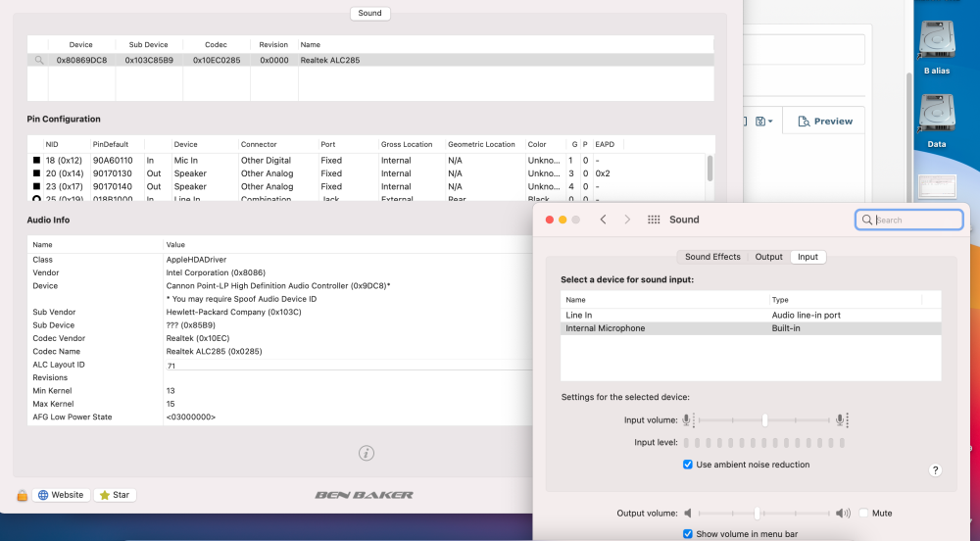This screenshot has height=541, width=980.
Task: Click the Search field in Sound preferences
Action: [x=908, y=220]
